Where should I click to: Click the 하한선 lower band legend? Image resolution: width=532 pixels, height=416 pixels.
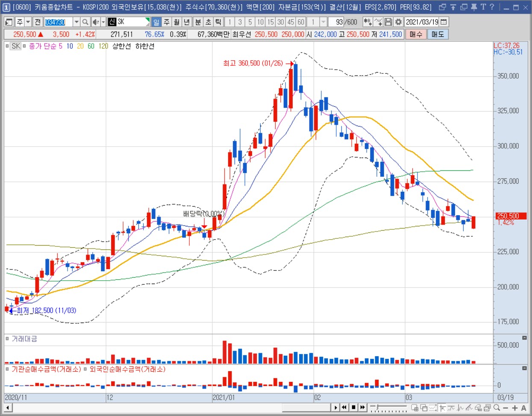(144, 46)
